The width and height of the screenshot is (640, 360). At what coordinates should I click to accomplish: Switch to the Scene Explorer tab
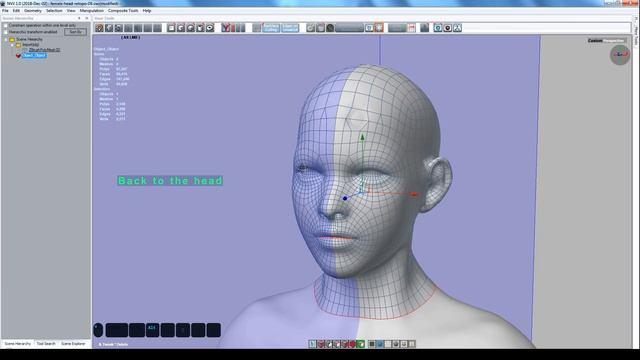pos(73,344)
